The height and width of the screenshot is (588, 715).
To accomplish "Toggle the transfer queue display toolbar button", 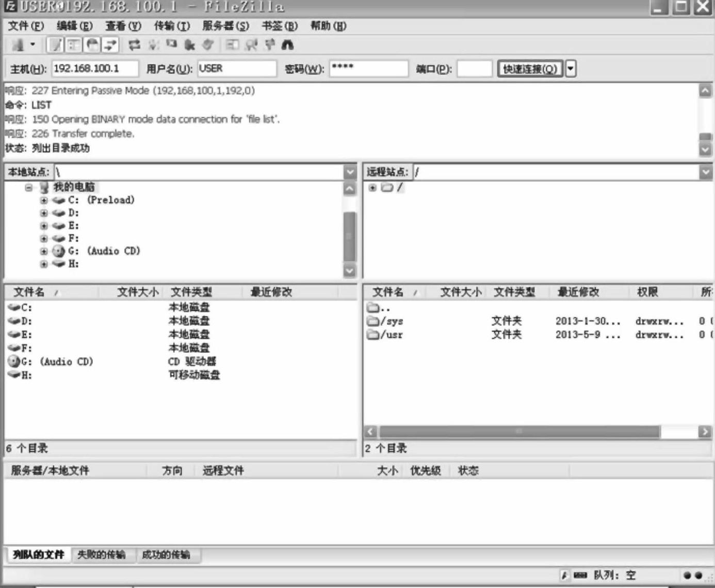I will point(110,45).
